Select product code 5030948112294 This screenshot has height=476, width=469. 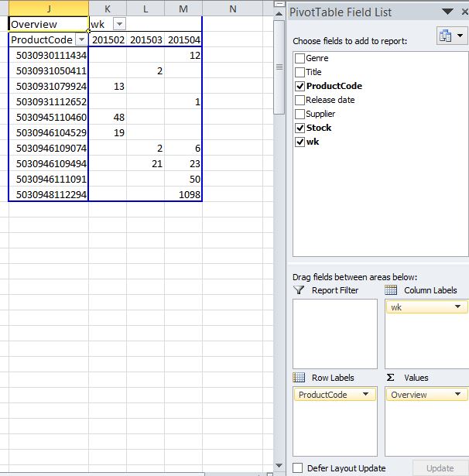pyautogui.click(x=49, y=194)
